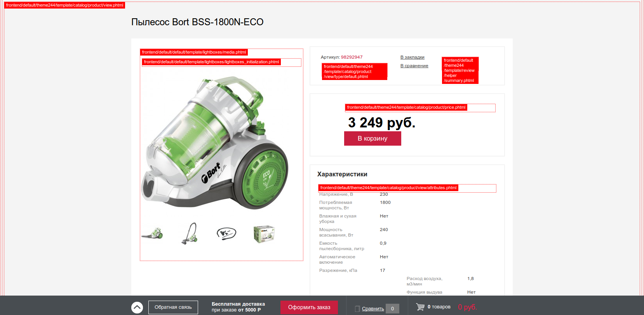Add product with В корзину button
Screen dimensions: 644x315
[x=372, y=138]
